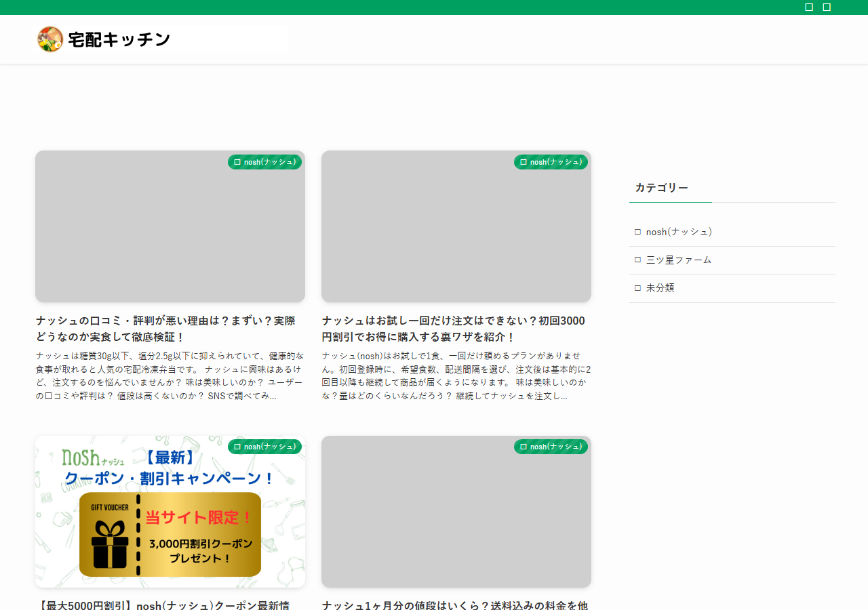Click the 宅配キッチン site logo icon

tap(50, 39)
